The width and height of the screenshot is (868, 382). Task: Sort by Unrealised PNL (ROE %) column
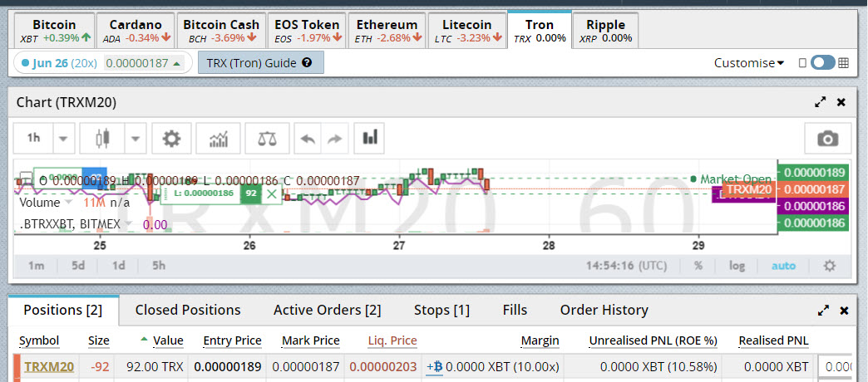click(653, 340)
